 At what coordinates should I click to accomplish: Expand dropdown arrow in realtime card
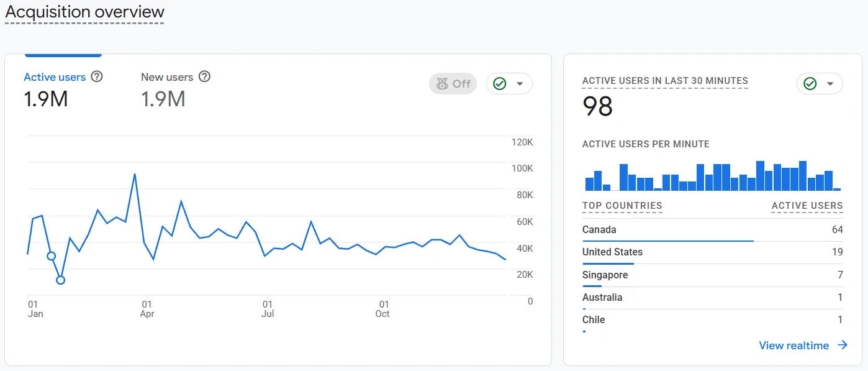pyautogui.click(x=830, y=83)
